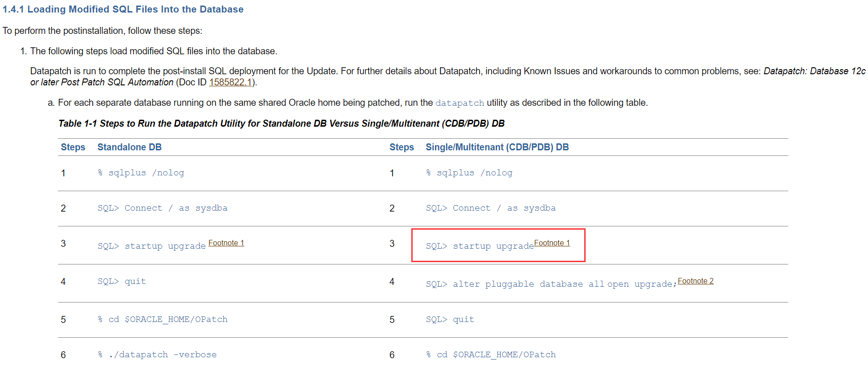
Task: Click sqlplus /nolog command in Standalone column
Action: tap(141, 173)
